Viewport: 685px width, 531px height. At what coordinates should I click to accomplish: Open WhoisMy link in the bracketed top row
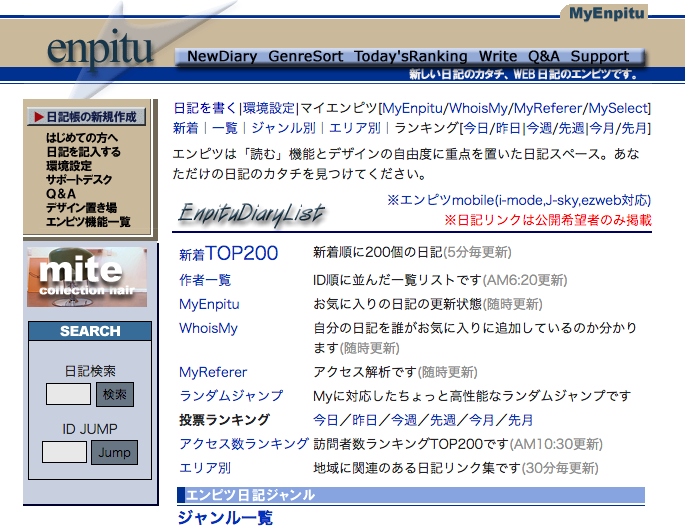(479, 108)
